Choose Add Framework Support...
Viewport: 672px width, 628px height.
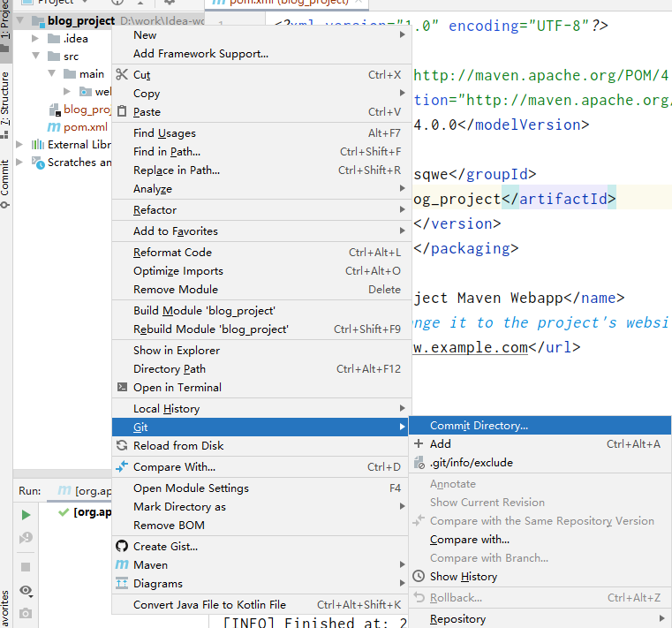click(x=261, y=54)
